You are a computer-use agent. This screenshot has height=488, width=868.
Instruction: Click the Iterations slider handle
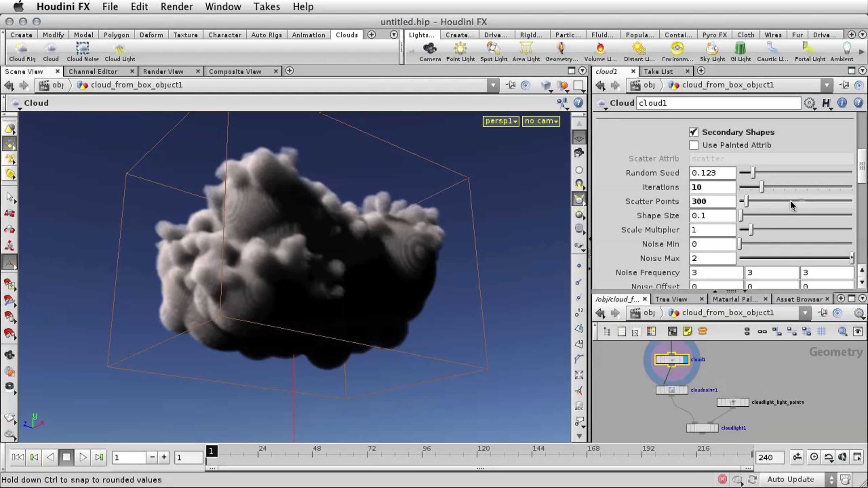(762, 187)
